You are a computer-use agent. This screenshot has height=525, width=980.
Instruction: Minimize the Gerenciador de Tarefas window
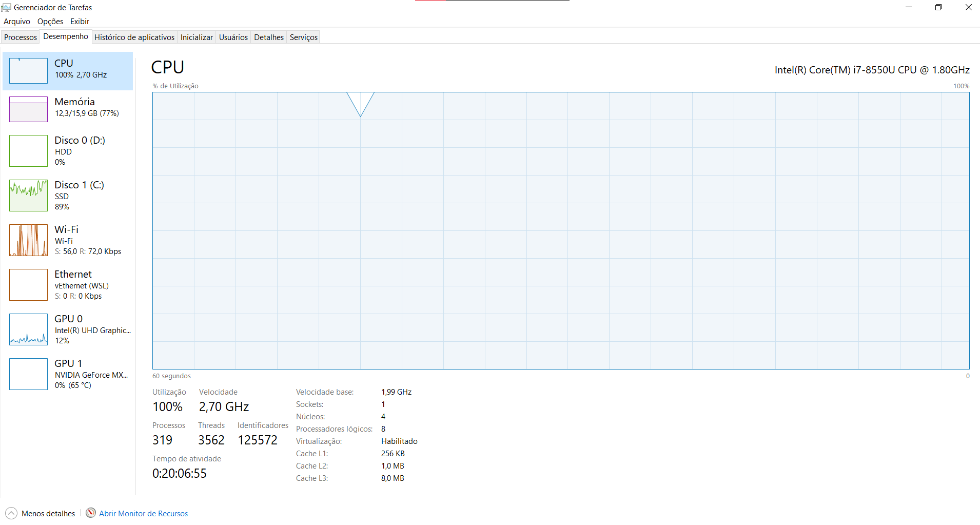[x=909, y=7]
